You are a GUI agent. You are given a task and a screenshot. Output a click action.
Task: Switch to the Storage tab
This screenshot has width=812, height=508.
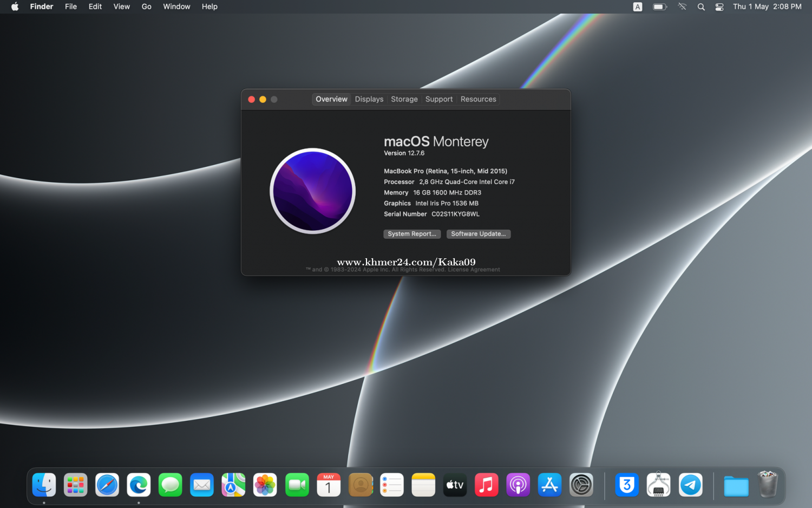(x=404, y=99)
